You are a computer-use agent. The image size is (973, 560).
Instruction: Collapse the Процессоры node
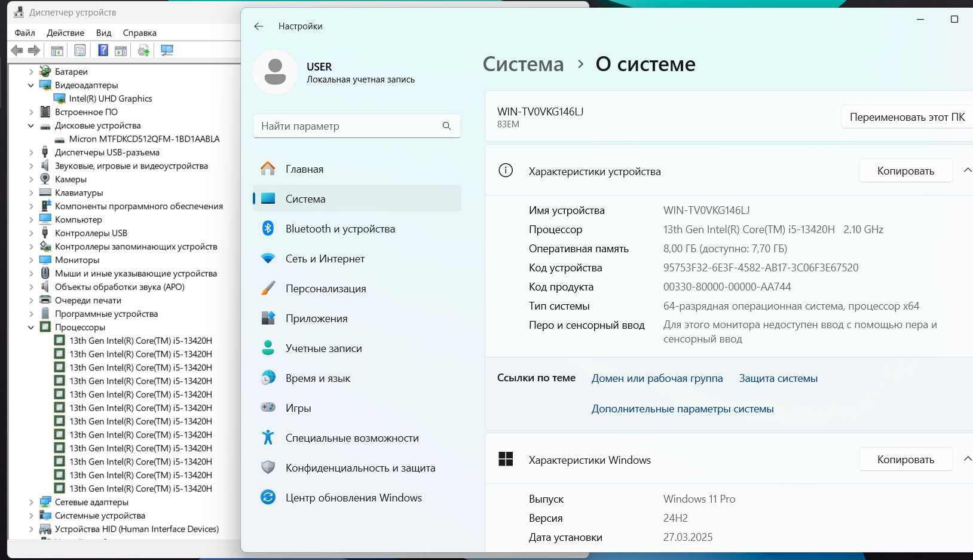click(x=31, y=327)
